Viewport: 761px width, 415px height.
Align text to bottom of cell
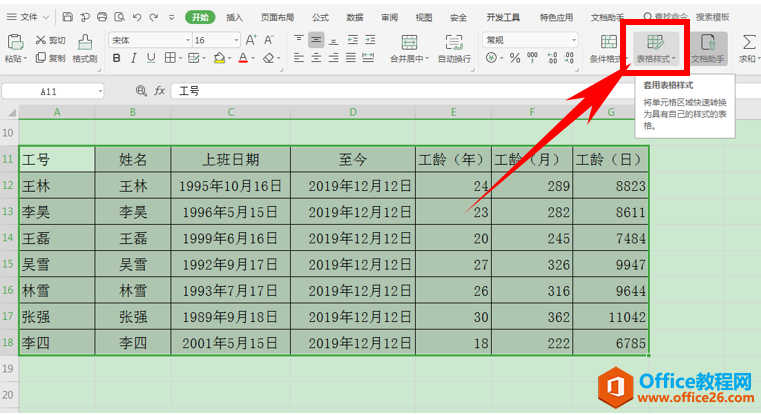coord(333,40)
